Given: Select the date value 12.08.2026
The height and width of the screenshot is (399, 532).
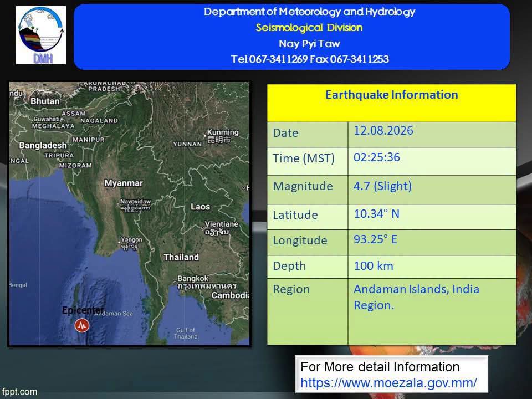Looking at the screenshot, I should point(383,131).
